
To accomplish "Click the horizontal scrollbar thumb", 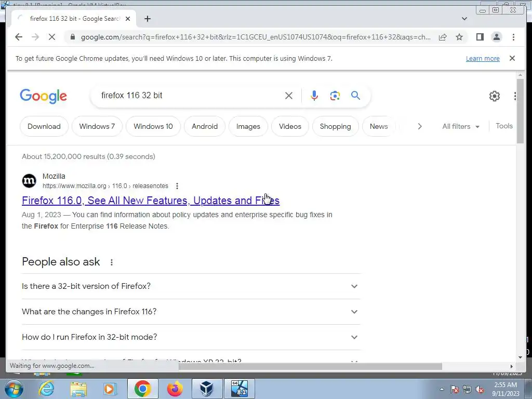I will pyautogui.click(x=311, y=366).
